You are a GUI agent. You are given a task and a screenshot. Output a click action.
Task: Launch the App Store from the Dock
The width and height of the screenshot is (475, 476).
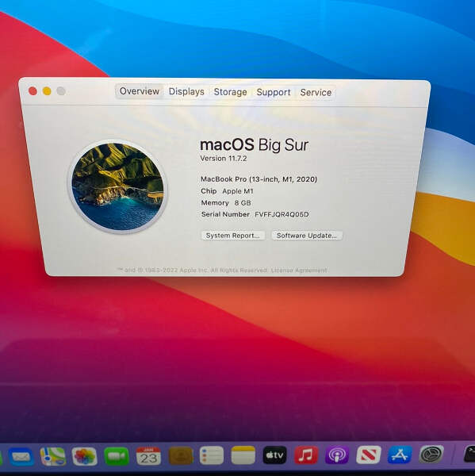tap(400, 455)
